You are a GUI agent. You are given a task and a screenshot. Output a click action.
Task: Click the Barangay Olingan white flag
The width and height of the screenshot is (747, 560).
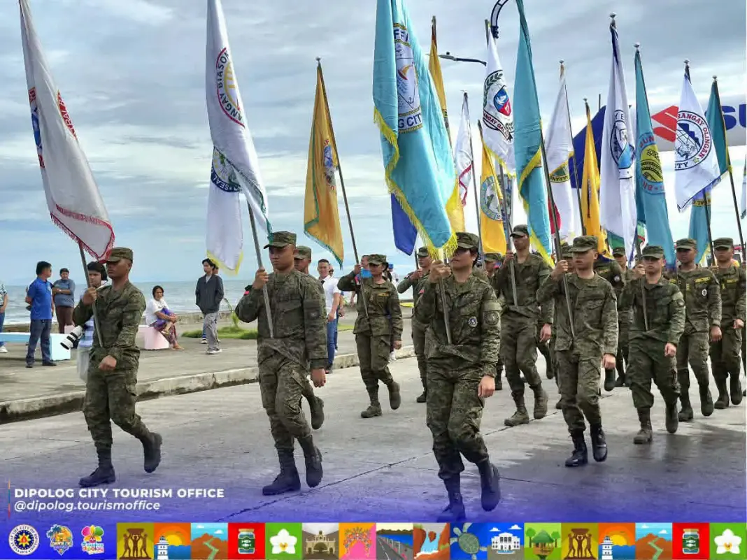[695, 141]
